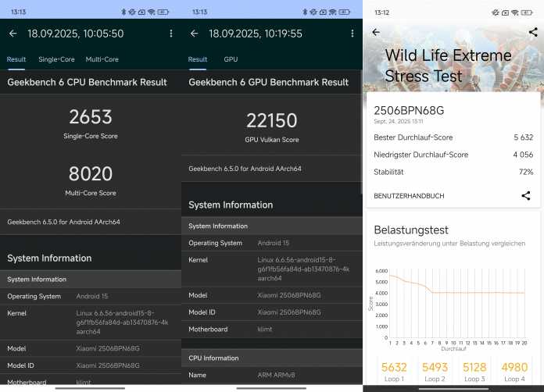
Task: Tap Bester Durchlauf-Score value 5 632
Action: (523, 137)
